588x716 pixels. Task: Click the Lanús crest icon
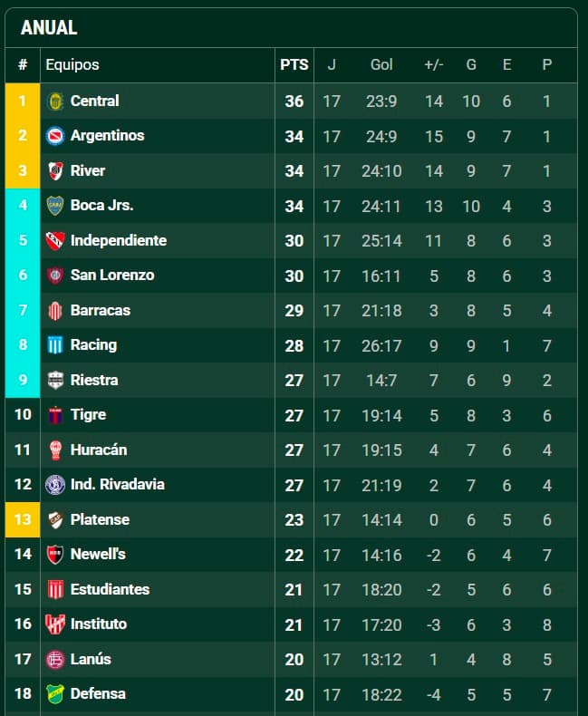pos(55,660)
